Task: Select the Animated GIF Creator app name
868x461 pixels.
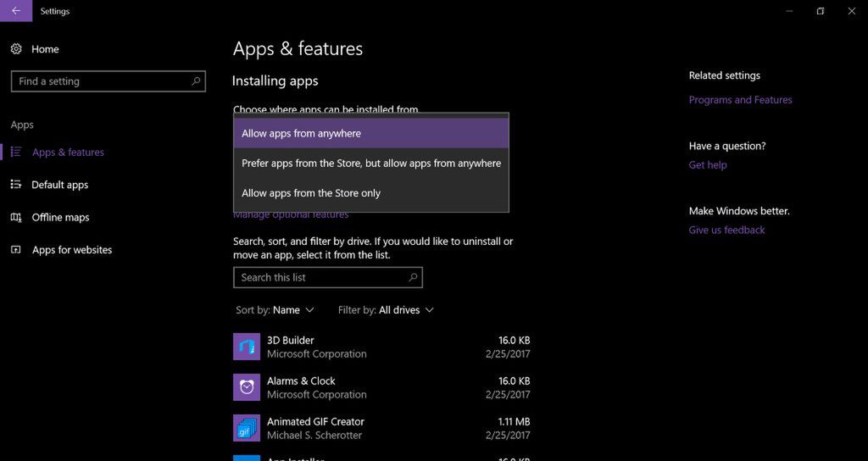Action: (x=315, y=422)
